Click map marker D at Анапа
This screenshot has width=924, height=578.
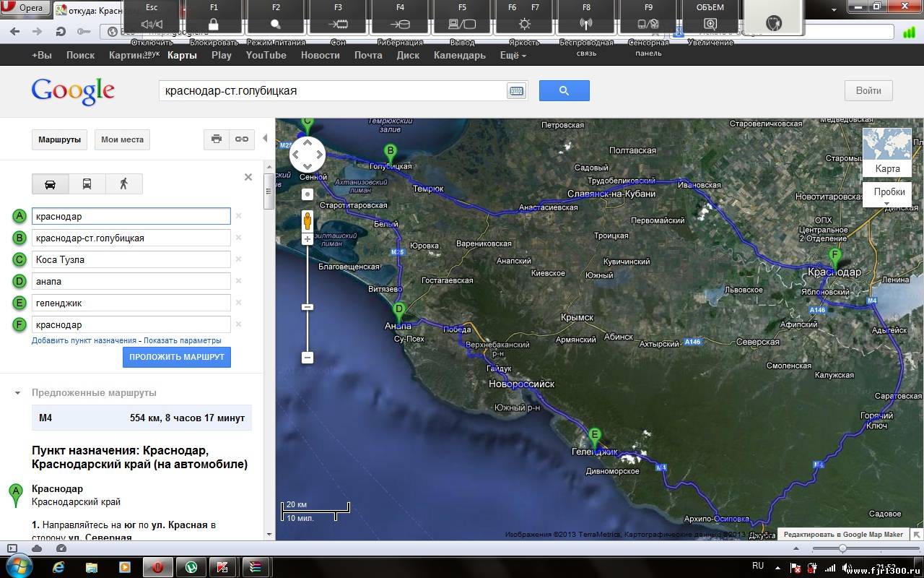click(x=398, y=312)
